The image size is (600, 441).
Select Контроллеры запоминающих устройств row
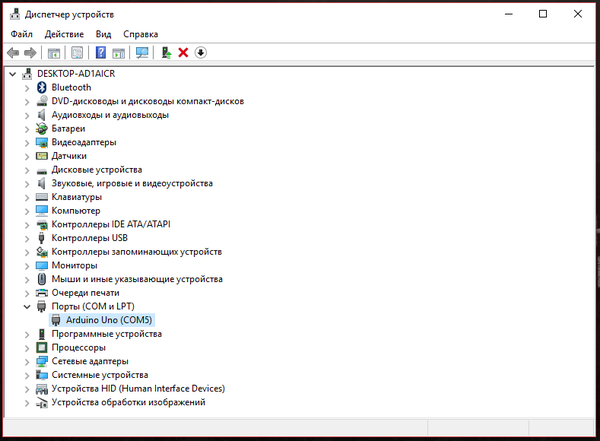pos(137,252)
